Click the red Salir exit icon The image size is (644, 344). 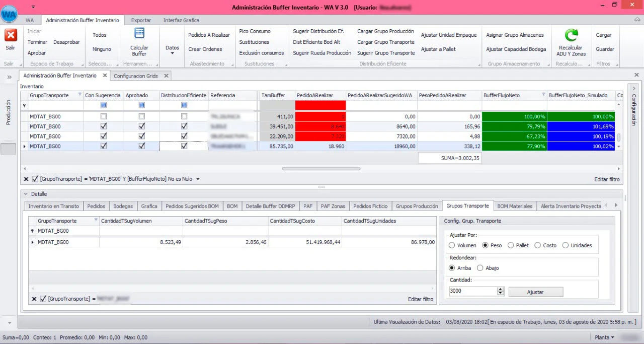click(x=11, y=35)
